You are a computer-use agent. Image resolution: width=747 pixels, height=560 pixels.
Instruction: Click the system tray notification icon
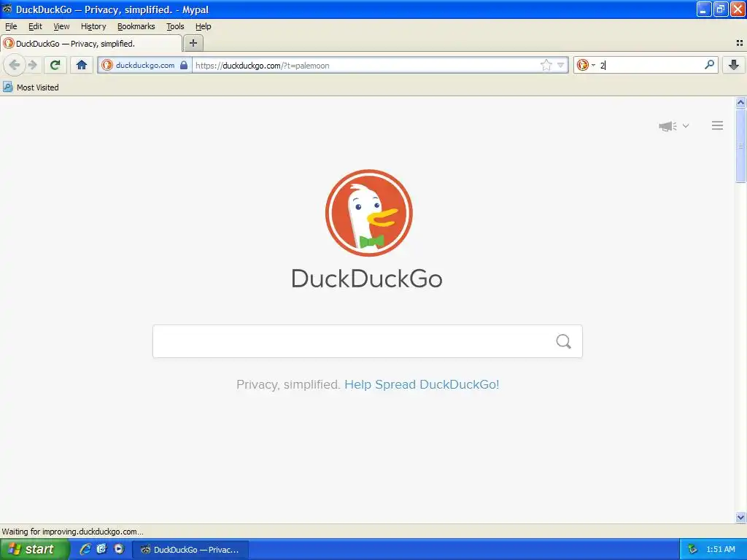tap(692, 550)
